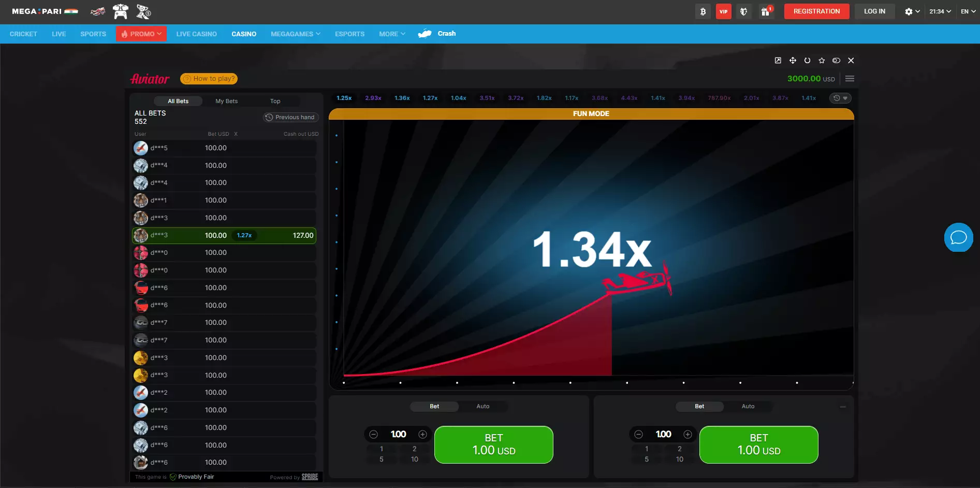
Task: Go to Megapari home via logo
Action: point(45,11)
